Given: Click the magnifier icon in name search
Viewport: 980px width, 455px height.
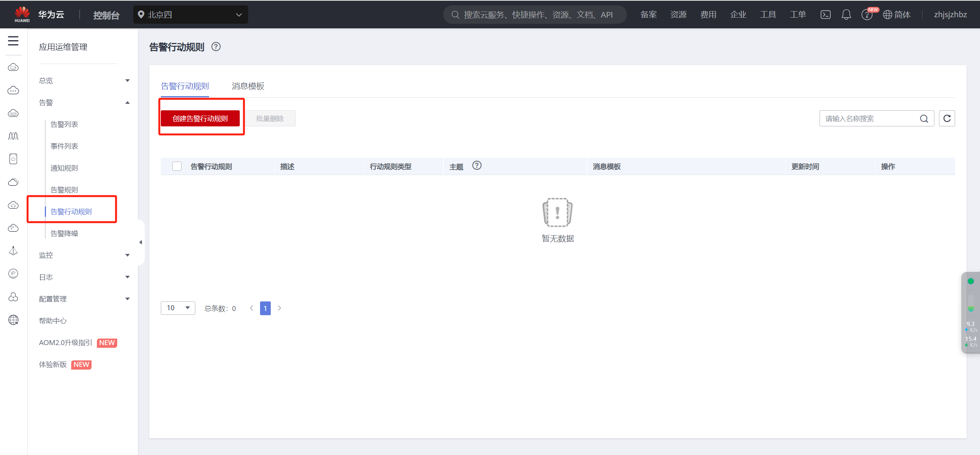Looking at the screenshot, I should 924,119.
